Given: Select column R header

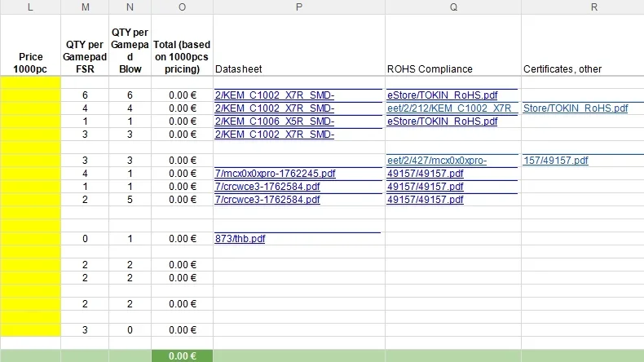Looking at the screenshot, I should coord(594,7).
